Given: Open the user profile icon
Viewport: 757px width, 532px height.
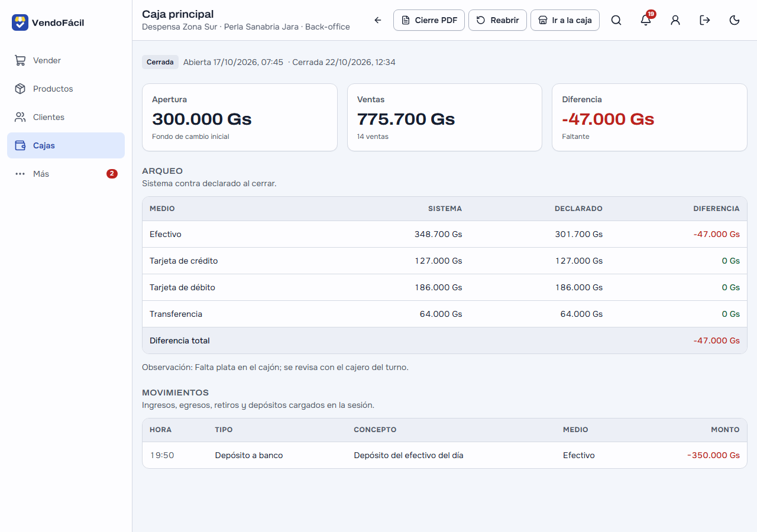Looking at the screenshot, I should [675, 20].
